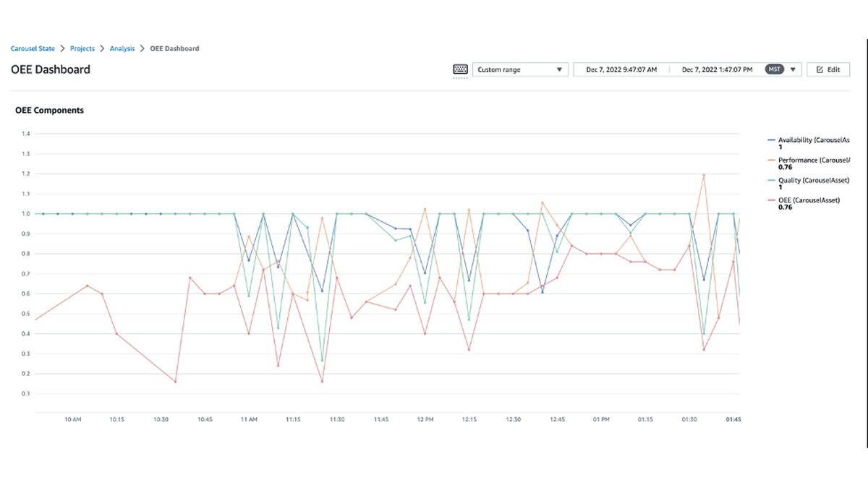Image resolution: width=868 pixels, height=488 pixels.
Task: Click the pencil icon in Edit button
Action: tap(820, 69)
